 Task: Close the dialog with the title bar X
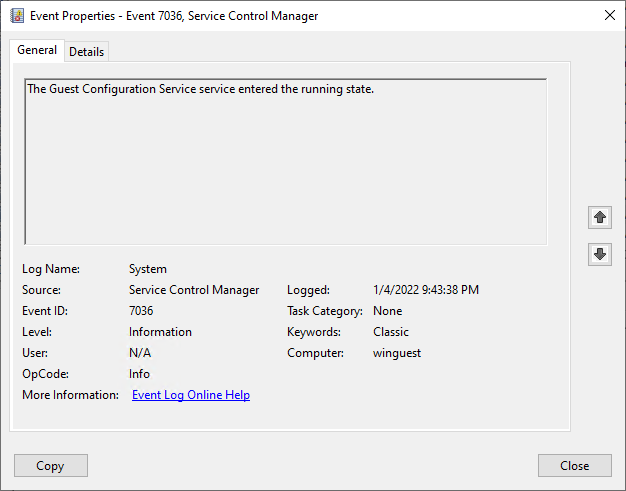610,15
